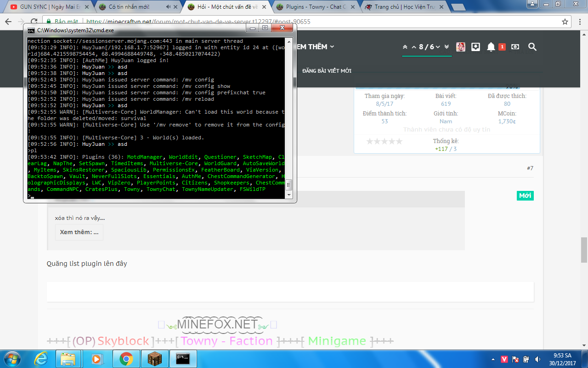Jump to first post with double-up arrow
Screen dimensions: 588x368
click(405, 47)
